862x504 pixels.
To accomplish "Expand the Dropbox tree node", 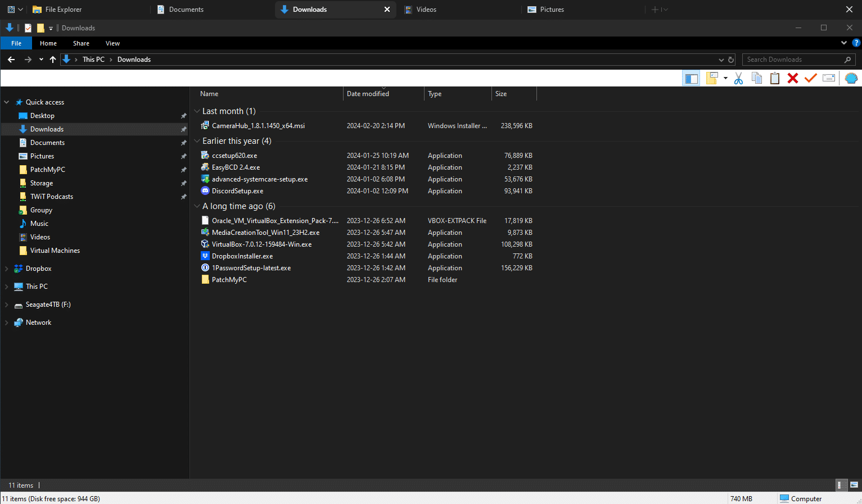I will point(7,269).
